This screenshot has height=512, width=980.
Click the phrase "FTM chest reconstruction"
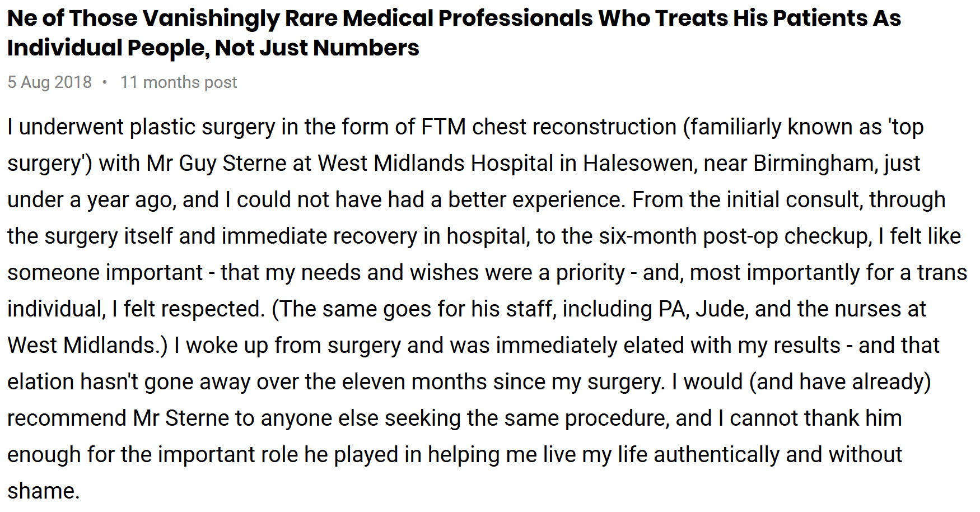549,127
